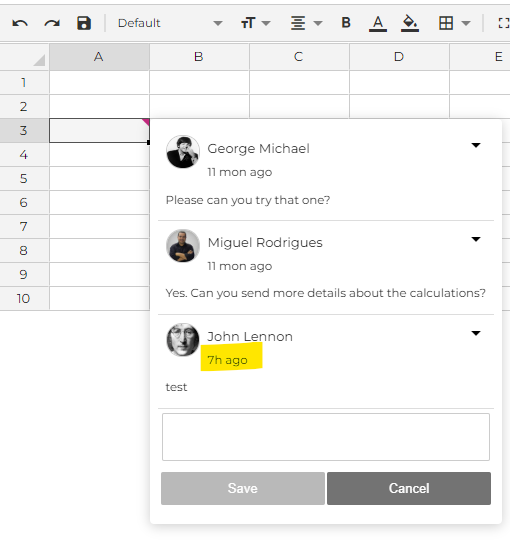The height and width of the screenshot is (541, 510).
Task: Click the name Miguel Rodrigues
Action: click(265, 243)
